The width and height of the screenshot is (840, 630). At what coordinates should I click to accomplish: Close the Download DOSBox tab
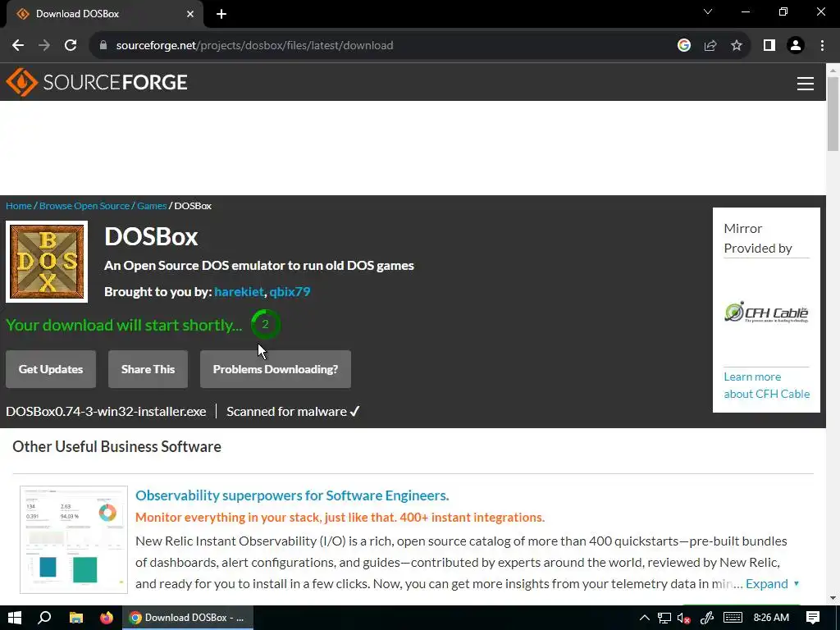[190, 14]
